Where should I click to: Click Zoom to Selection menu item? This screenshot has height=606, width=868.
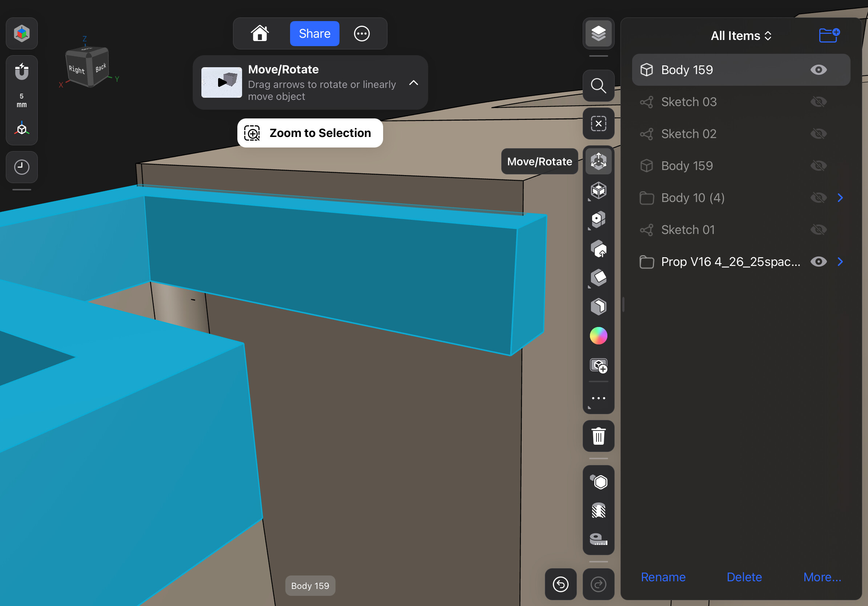point(310,133)
